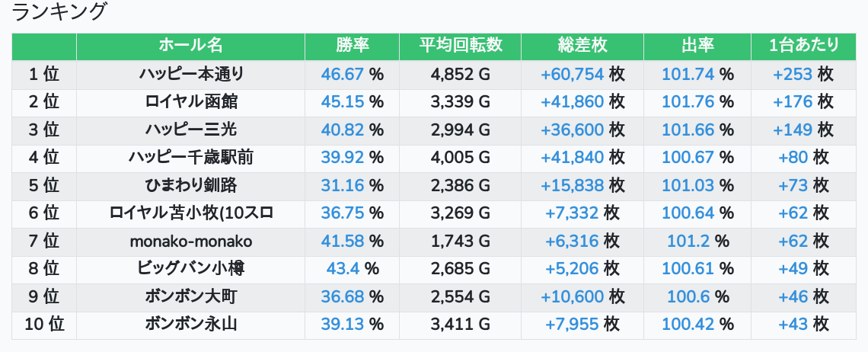Open hall ハッピー本通り
Viewport: 868px width, 352px height.
[x=191, y=74]
